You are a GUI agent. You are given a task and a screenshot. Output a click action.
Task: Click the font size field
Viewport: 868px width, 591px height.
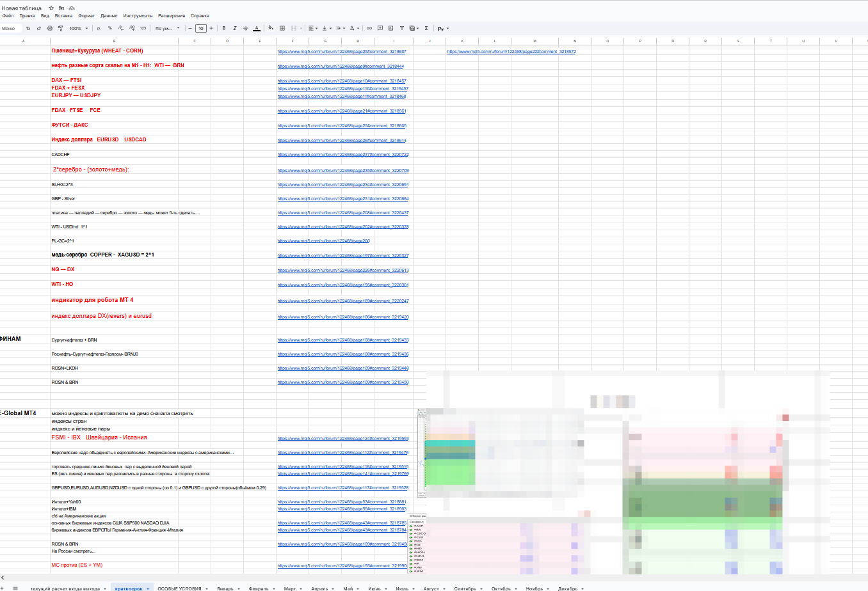click(201, 28)
